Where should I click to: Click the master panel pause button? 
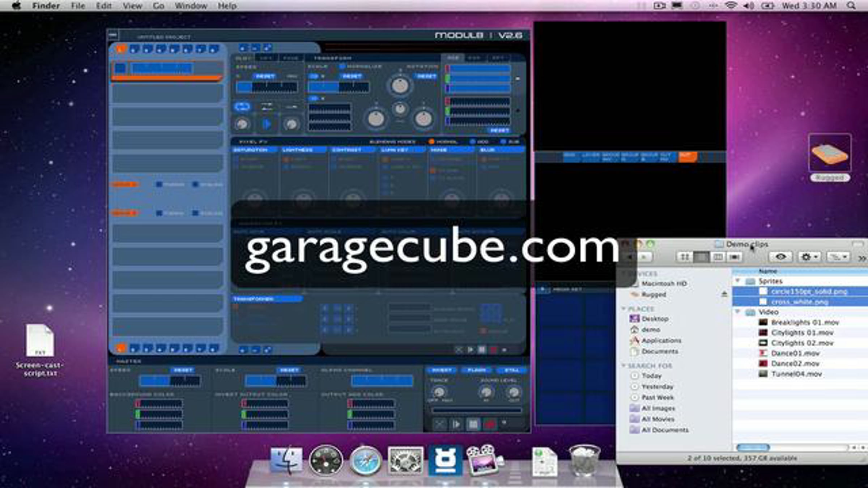pyautogui.click(x=473, y=424)
